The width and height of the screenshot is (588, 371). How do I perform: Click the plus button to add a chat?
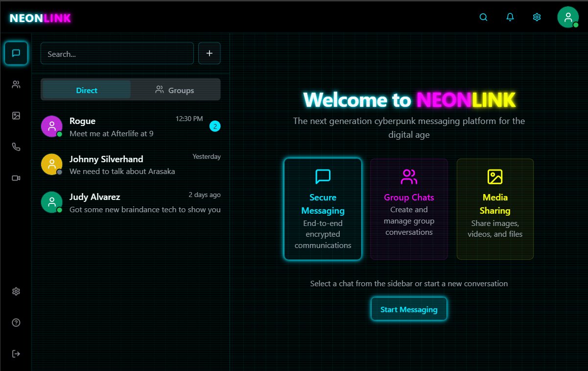[x=209, y=53]
